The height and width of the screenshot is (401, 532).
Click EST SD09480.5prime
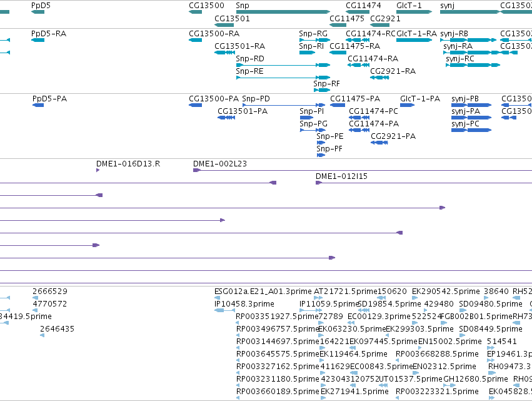coord(491,304)
